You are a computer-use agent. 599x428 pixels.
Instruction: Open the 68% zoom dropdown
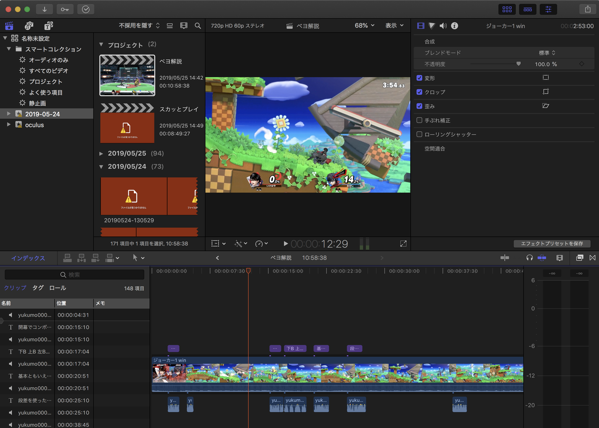(x=364, y=26)
